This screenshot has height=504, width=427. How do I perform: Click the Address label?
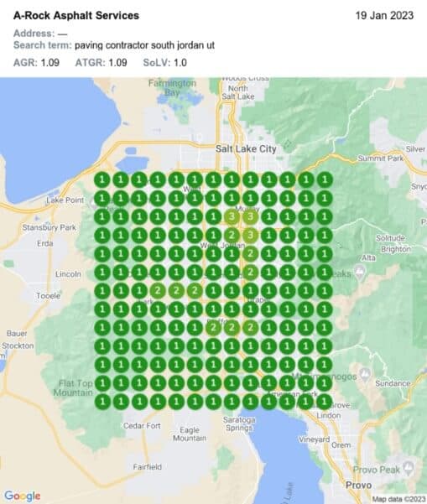[x=34, y=34]
